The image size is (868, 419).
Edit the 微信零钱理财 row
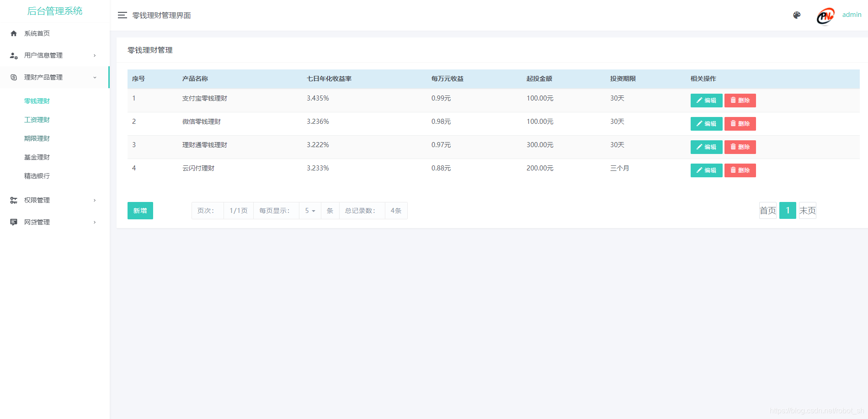[706, 124]
